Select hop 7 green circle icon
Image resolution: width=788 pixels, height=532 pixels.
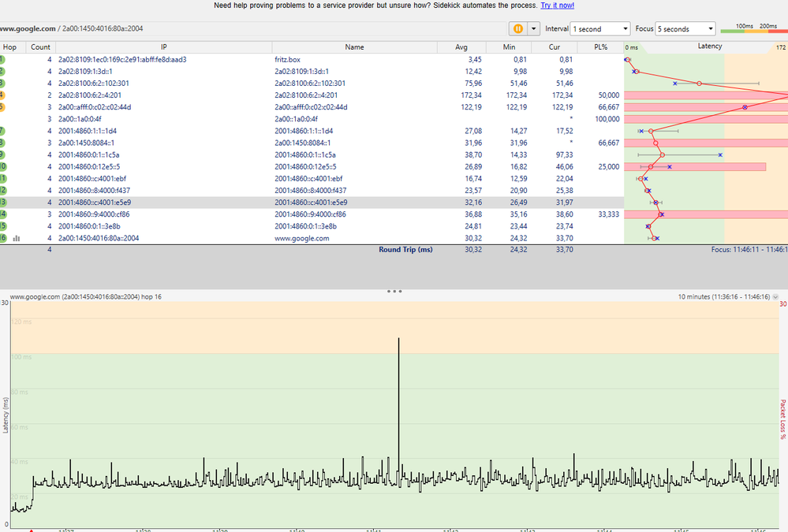[2, 131]
